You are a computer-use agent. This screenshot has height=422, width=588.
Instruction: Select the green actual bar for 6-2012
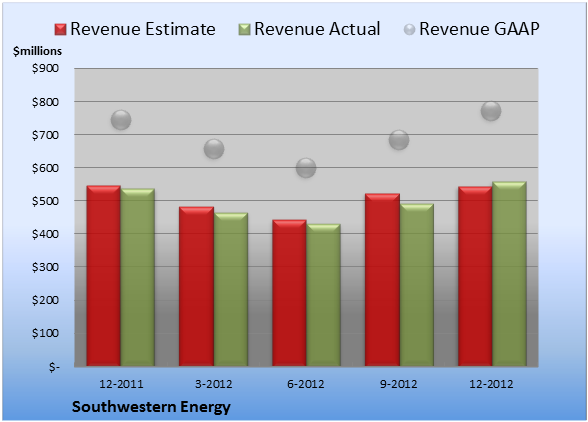click(323, 295)
